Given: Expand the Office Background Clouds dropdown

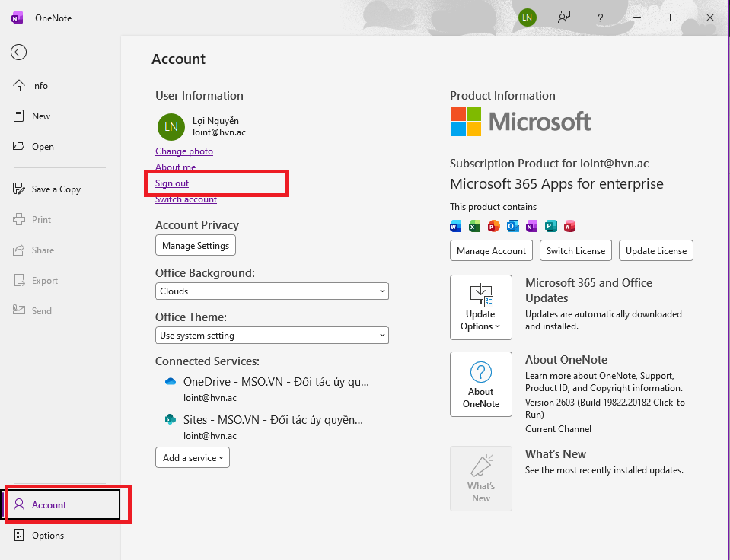Looking at the screenshot, I should click(272, 291).
